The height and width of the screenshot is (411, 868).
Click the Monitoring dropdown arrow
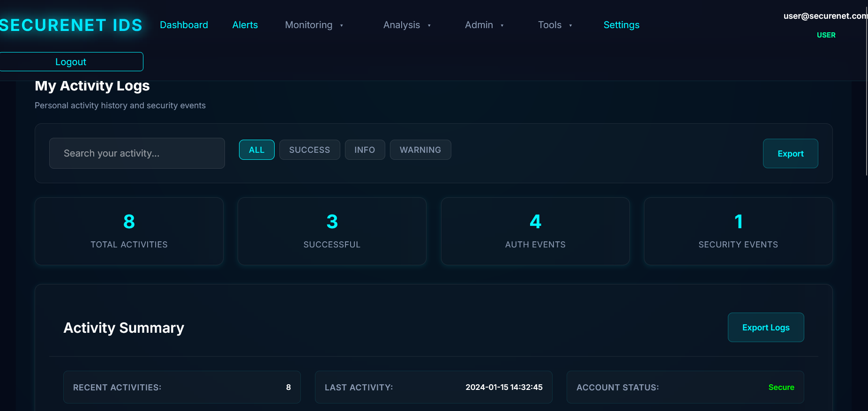coord(342,25)
